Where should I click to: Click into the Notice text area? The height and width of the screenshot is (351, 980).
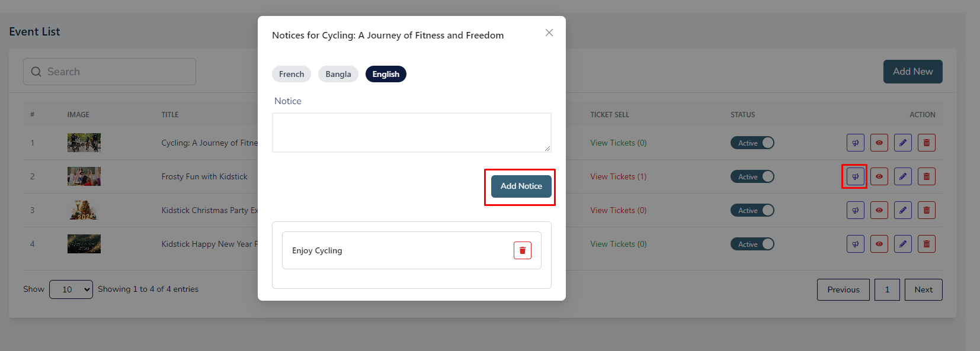click(412, 133)
